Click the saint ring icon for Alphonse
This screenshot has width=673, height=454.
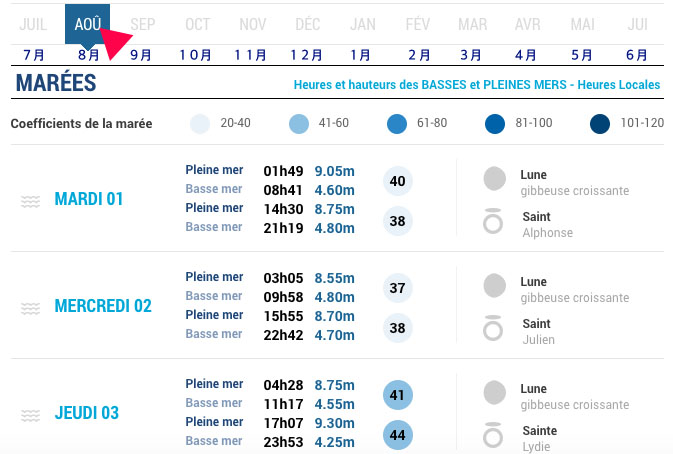coord(493,222)
